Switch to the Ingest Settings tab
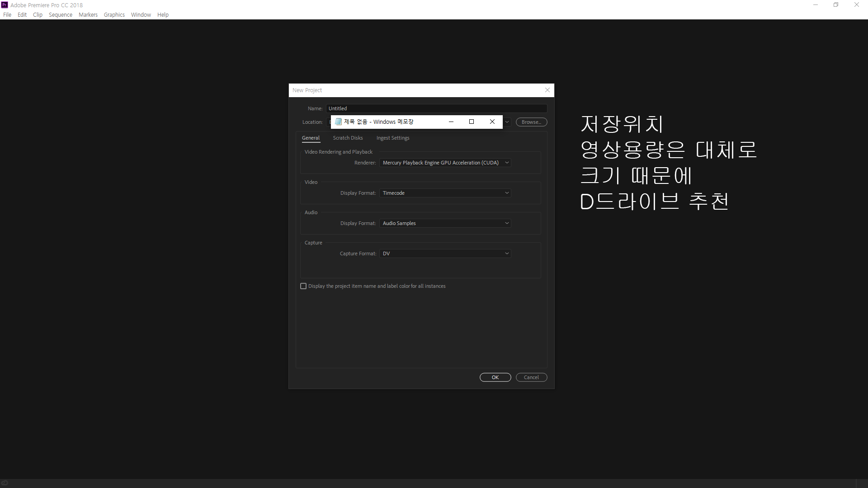 click(392, 138)
